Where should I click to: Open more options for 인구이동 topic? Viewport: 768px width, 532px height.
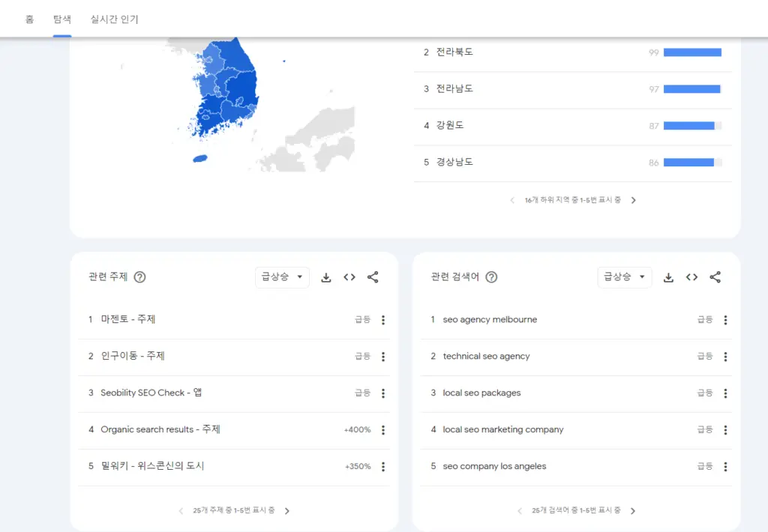click(x=383, y=357)
